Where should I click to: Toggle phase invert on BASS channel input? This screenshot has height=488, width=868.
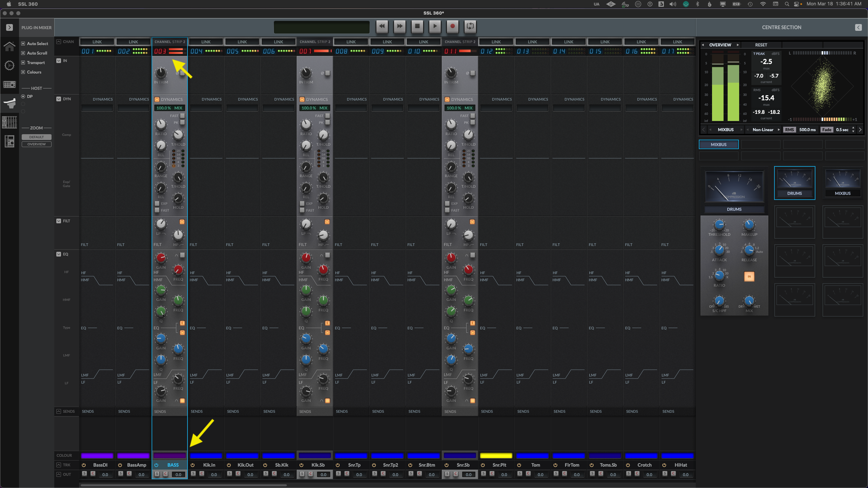pos(182,73)
